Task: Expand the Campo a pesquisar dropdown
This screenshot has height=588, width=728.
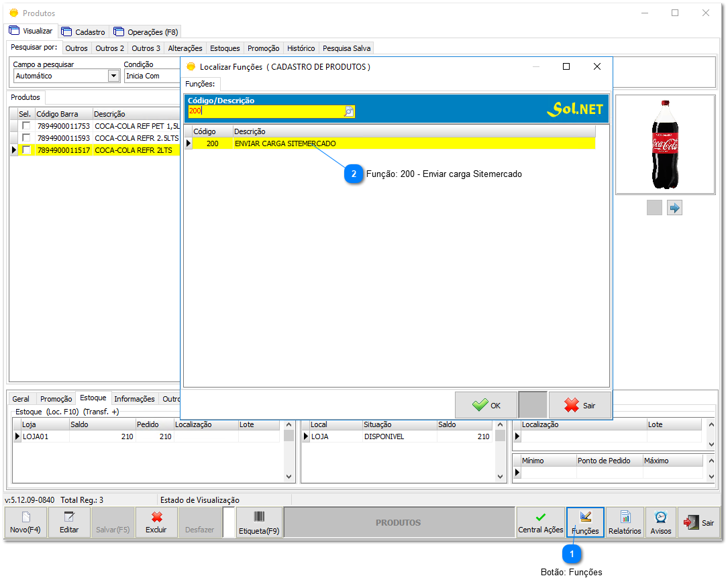Action: pyautogui.click(x=113, y=76)
